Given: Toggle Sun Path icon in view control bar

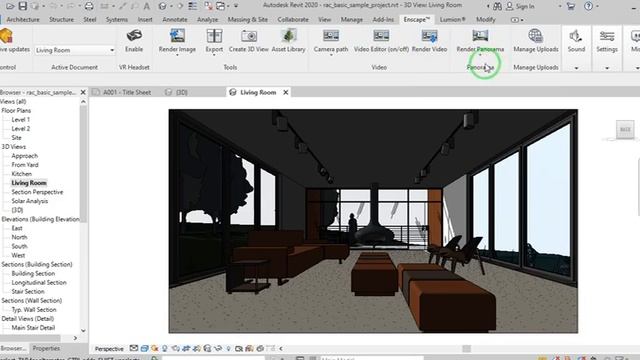Looking at the screenshot, I should [x=155, y=349].
